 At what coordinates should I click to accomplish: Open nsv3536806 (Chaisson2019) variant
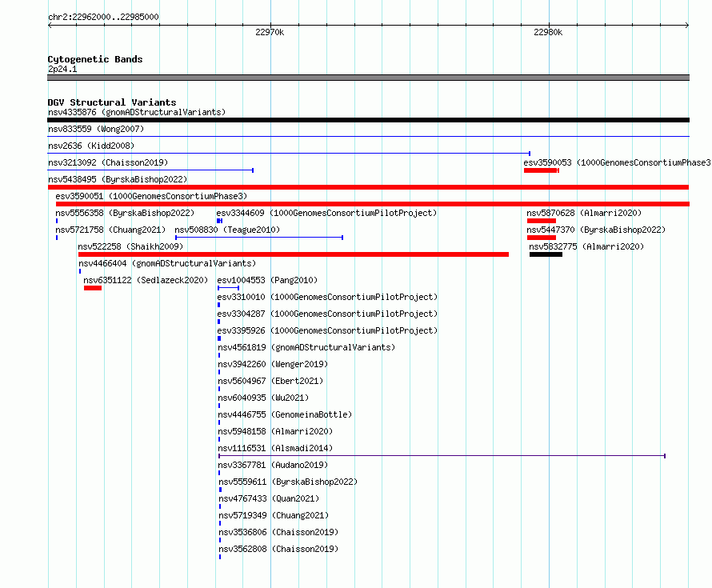click(x=279, y=532)
